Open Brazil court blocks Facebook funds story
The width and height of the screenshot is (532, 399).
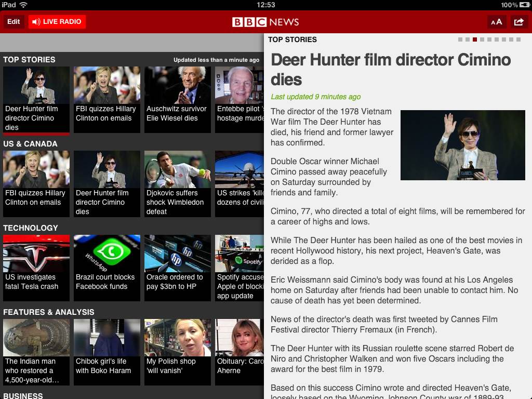click(107, 268)
